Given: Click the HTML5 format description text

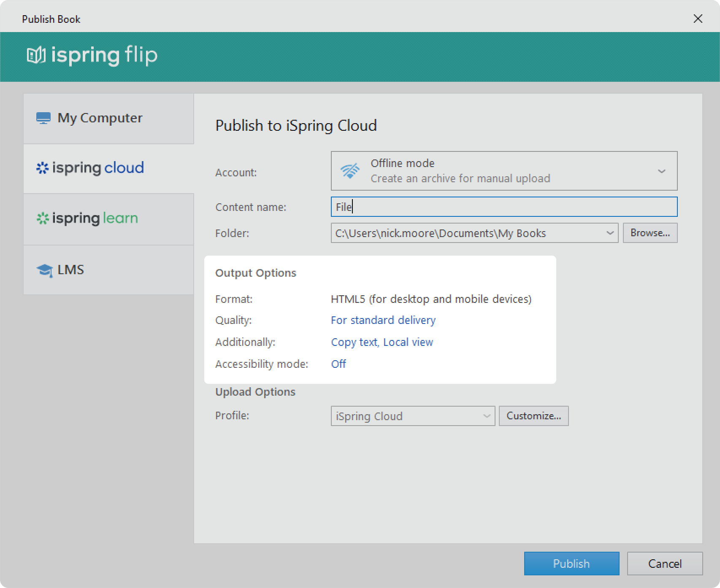Looking at the screenshot, I should point(431,299).
